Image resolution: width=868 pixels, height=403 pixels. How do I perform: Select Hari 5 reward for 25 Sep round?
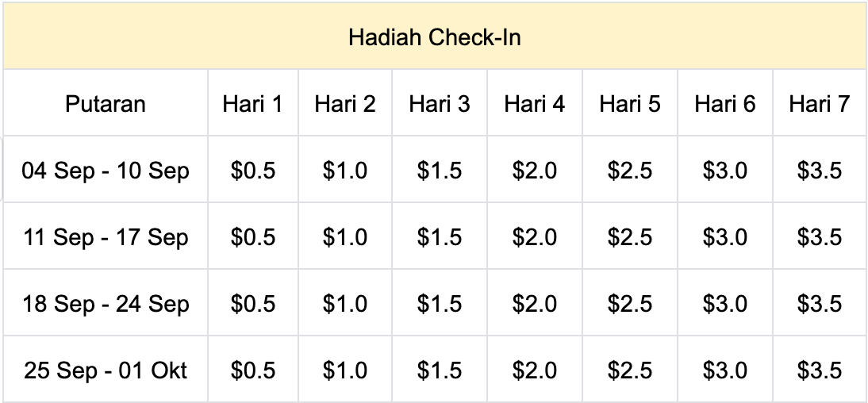click(630, 370)
